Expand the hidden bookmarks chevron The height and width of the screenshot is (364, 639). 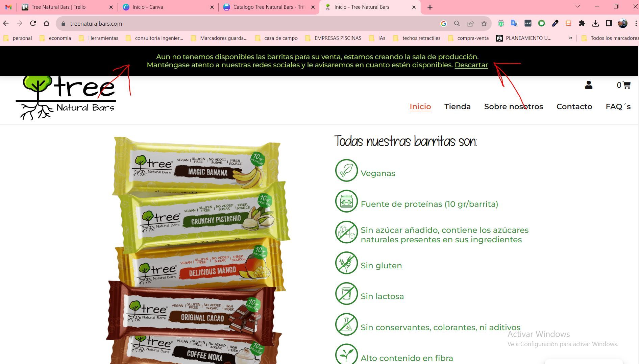tap(570, 38)
